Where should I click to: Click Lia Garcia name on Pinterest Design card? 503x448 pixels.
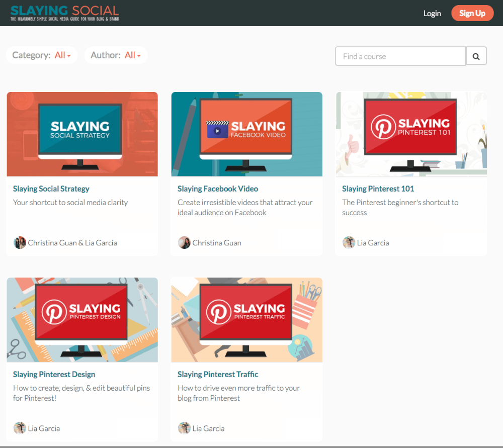point(44,428)
